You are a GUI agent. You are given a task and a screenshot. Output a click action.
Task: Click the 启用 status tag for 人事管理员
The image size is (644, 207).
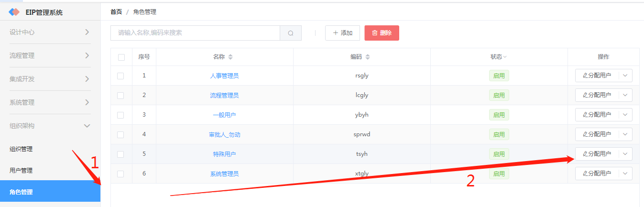[499, 76]
